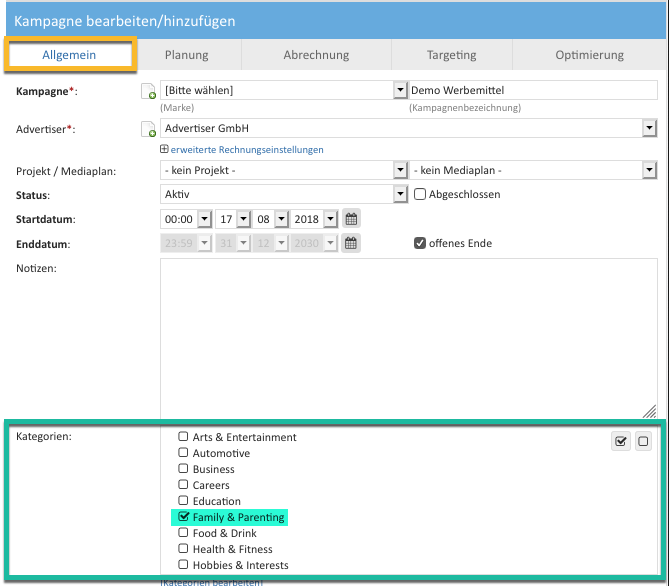
Task: Click the add-new icon beside Advertiser field
Action: [148, 130]
